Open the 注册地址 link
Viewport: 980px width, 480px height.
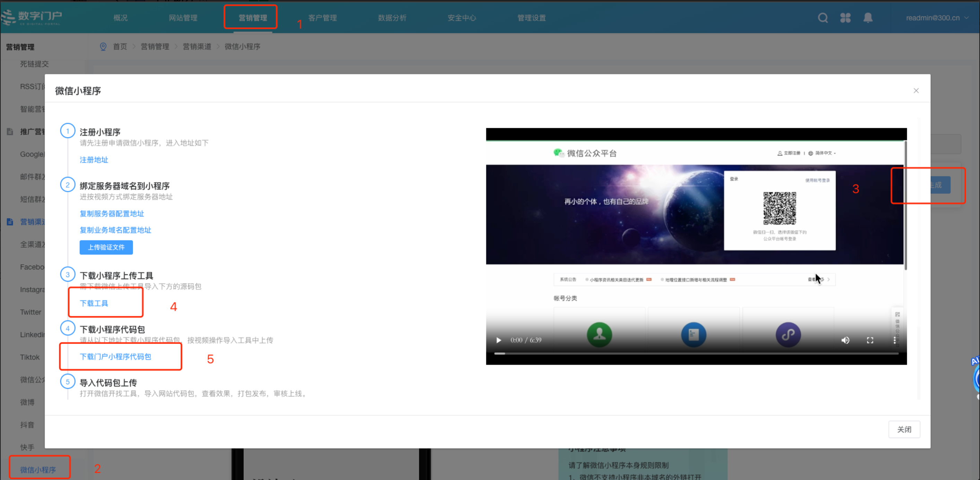pyautogui.click(x=94, y=160)
